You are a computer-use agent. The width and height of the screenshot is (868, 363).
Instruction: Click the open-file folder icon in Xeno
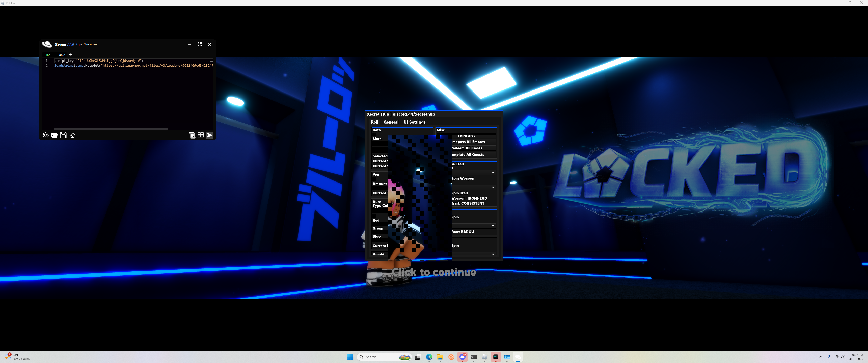[54, 135]
